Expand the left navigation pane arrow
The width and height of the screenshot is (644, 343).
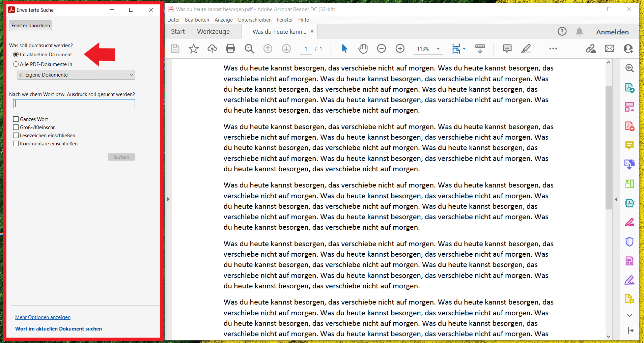[x=168, y=199]
